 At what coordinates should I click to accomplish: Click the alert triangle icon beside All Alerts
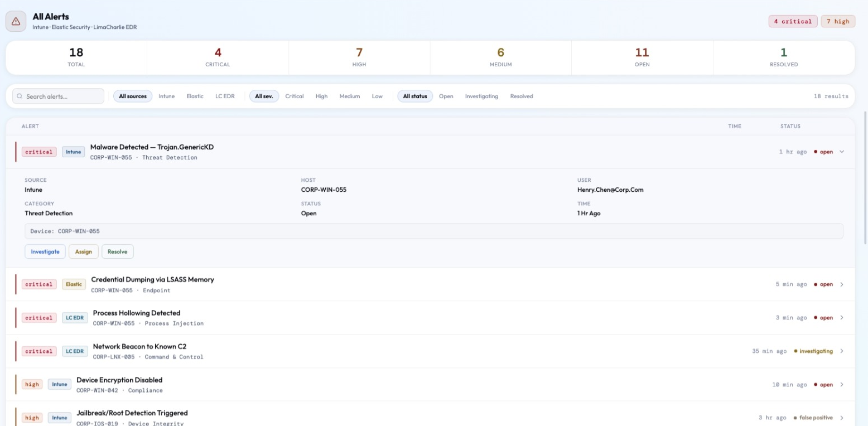tap(16, 21)
